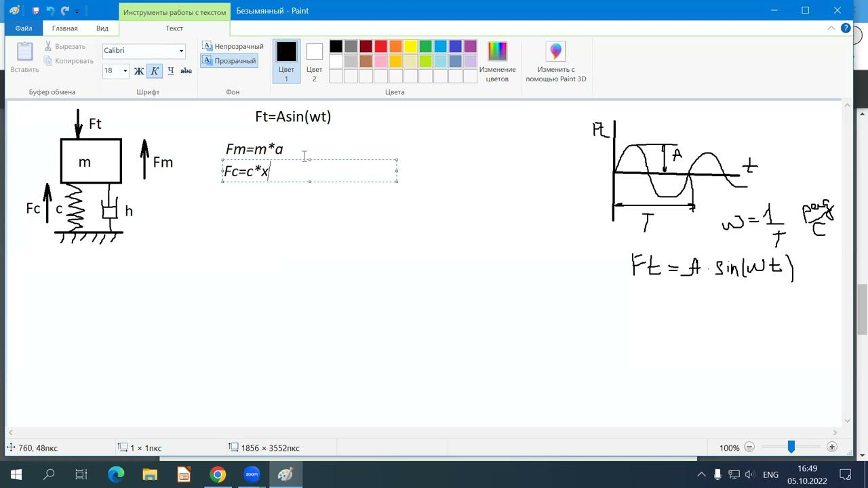868x488 pixels.
Task: Click the horizontal scrollbar right arrow
Action: [x=835, y=432]
